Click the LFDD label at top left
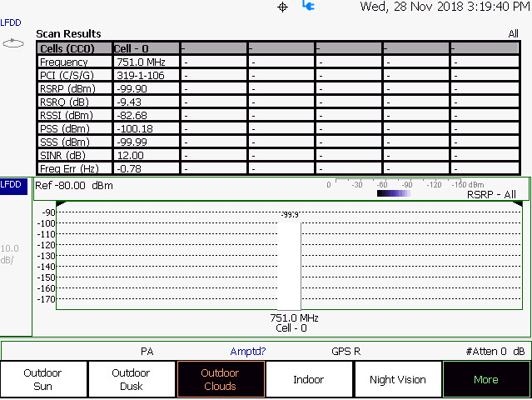Image resolution: width=532 pixels, height=400 pixels. coord(11,22)
